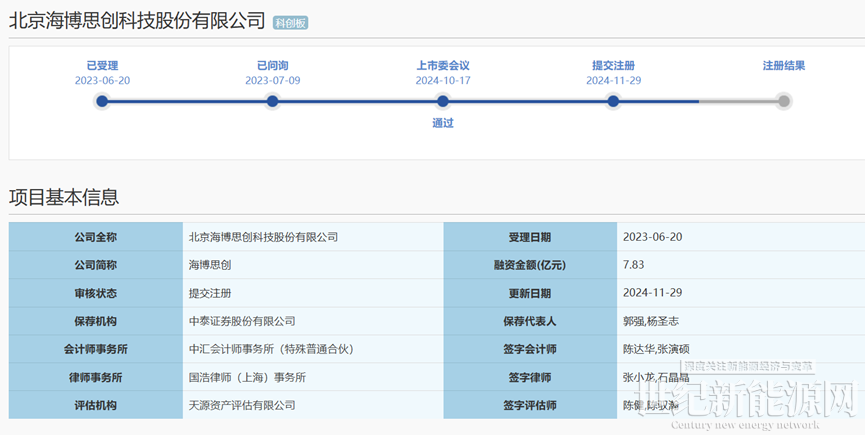Click the 通过 result text under timeline
This screenshot has height=435, width=865.
point(442,123)
